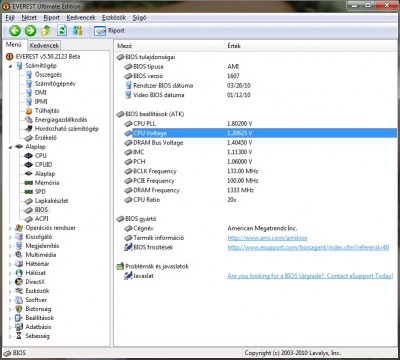Open the Riport menu
Image resolution: width=400 pixels, height=360 pixels.
coord(51,18)
